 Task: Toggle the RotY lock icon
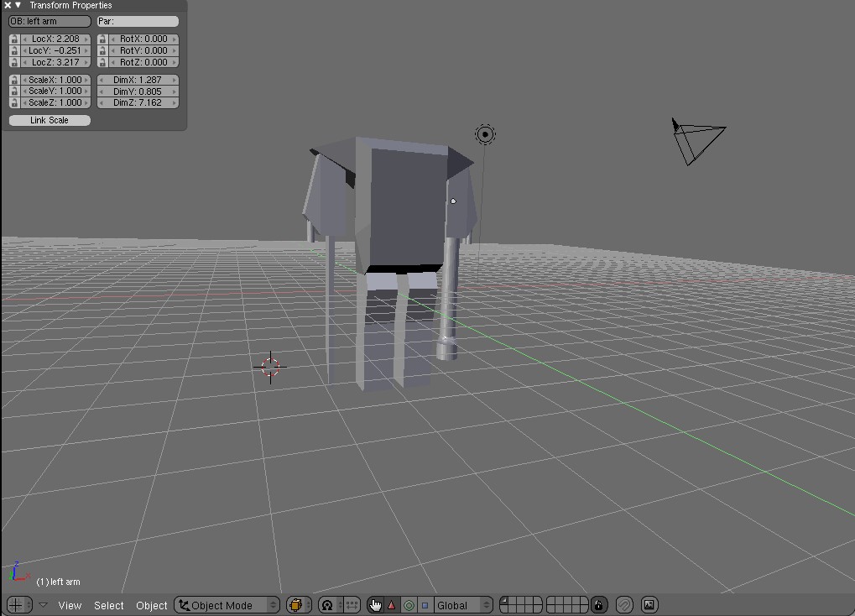click(x=102, y=50)
